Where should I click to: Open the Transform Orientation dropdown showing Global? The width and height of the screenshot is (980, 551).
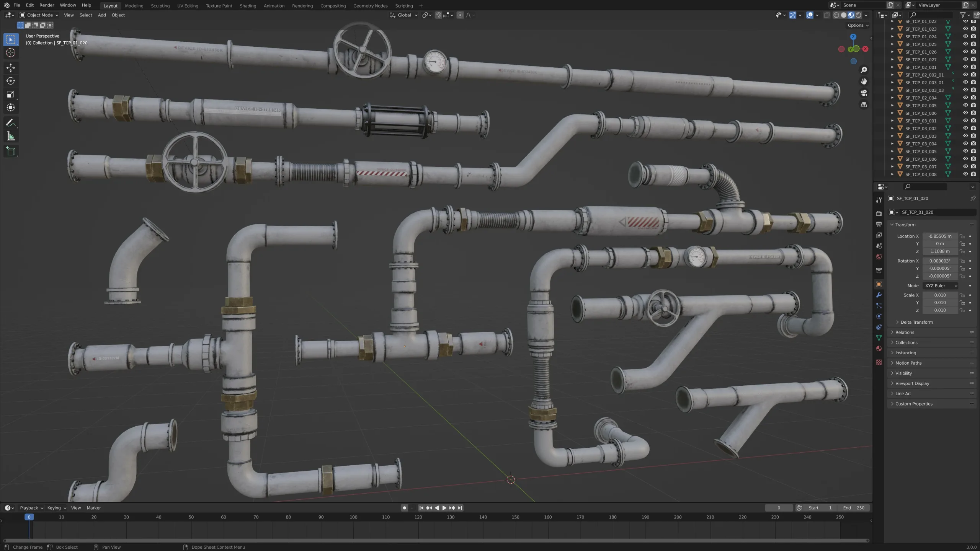(403, 15)
